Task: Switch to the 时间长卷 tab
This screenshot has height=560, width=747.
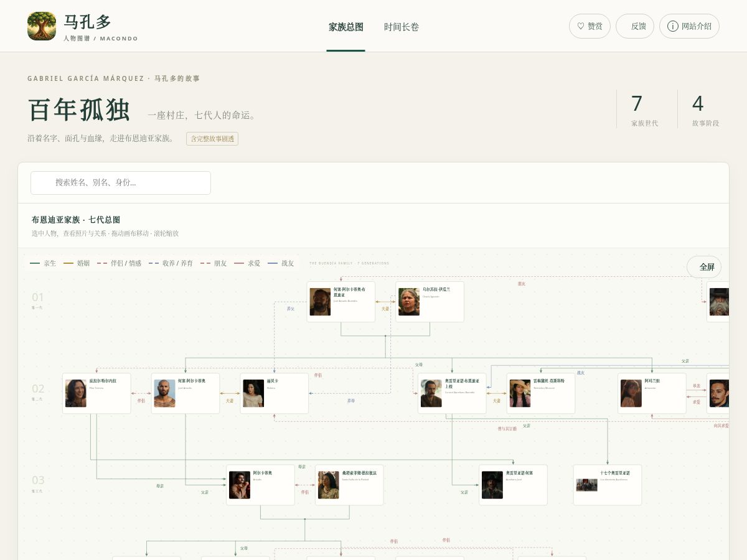Action: click(x=402, y=27)
